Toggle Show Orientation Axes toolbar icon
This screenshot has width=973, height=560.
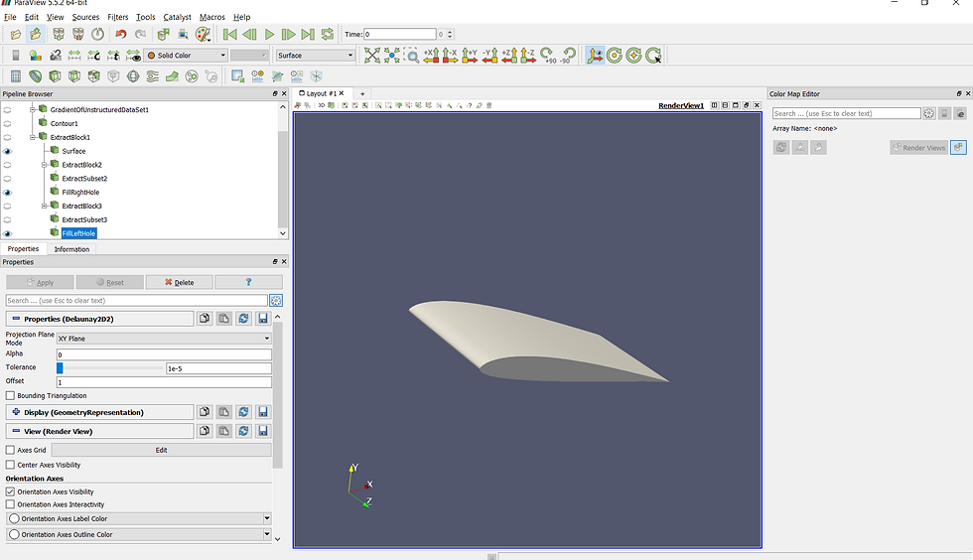(x=595, y=56)
